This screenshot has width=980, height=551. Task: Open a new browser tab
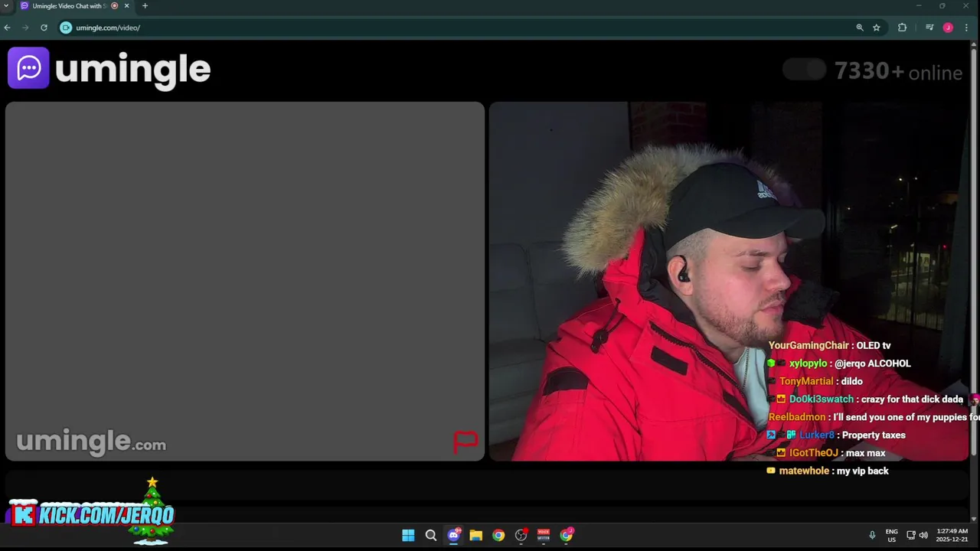coord(145,6)
